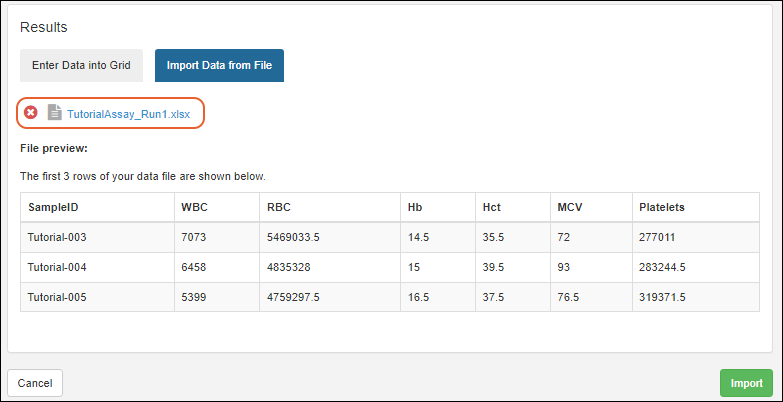Click the WBC value 7073
This screenshot has height=402, width=783.
click(x=196, y=237)
